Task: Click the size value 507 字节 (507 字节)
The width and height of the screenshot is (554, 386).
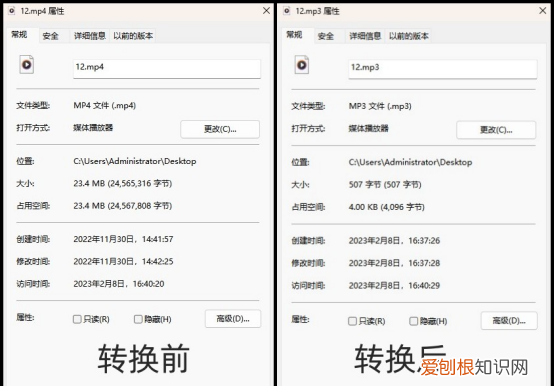Action: point(385,184)
